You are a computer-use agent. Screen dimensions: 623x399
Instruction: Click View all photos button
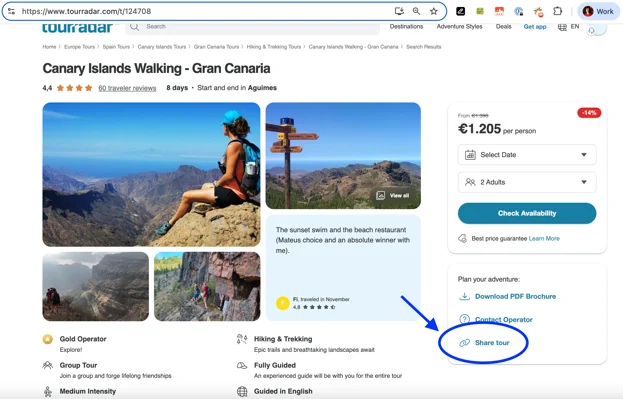tap(393, 196)
